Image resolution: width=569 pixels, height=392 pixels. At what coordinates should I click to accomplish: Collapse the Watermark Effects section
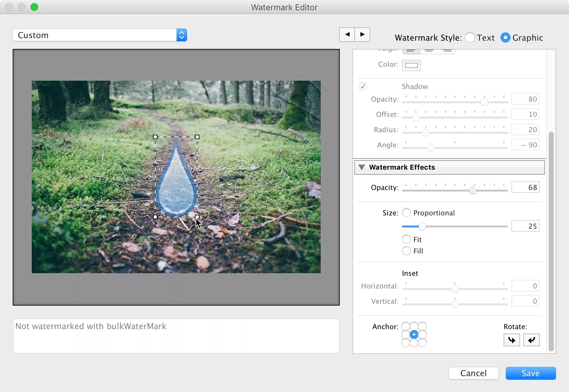tap(362, 167)
